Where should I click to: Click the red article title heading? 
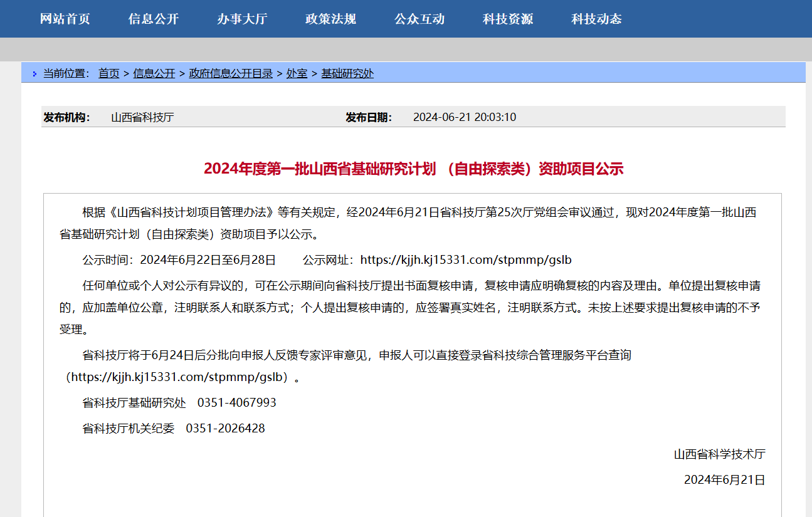[413, 169]
